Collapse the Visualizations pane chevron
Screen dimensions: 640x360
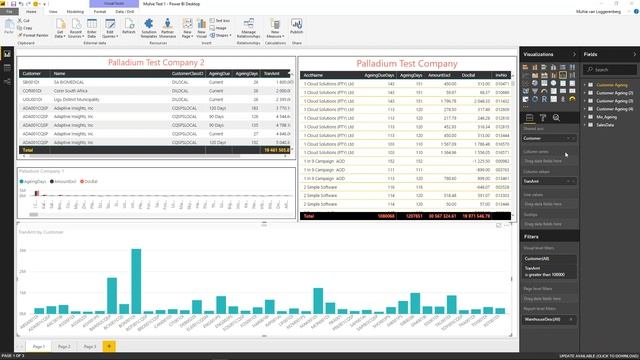574,54
